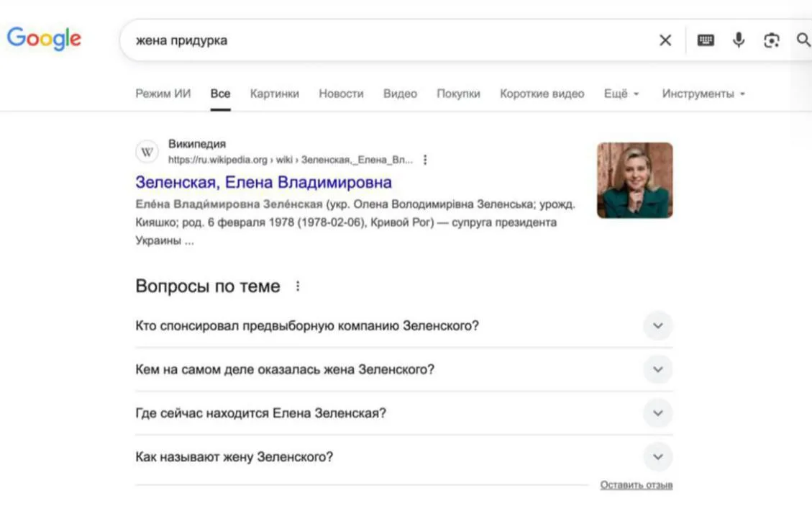Click the magnifier search icon

point(803,40)
